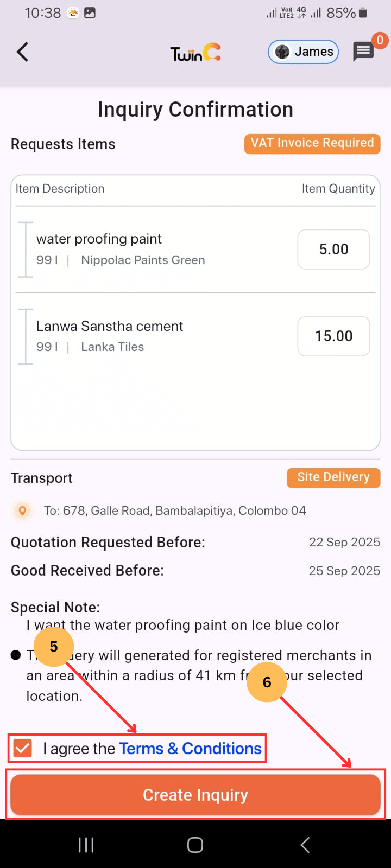The width and height of the screenshot is (391, 868).
Task: Tap the Android recent apps button
Action: click(86, 845)
